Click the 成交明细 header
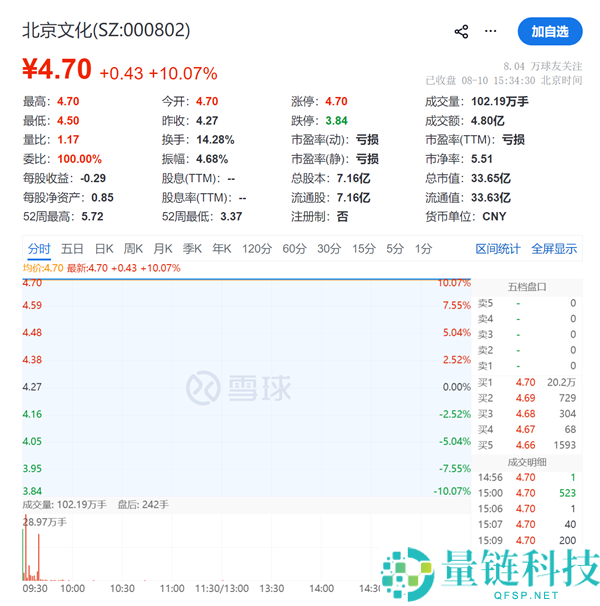The image size is (600, 606). pyautogui.click(x=527, y=462)
